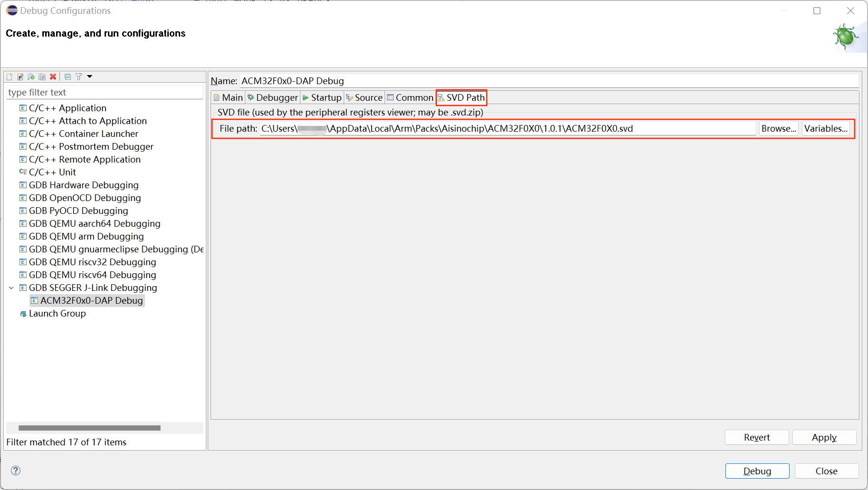This screenshot has width=868, height=490.
Task: Focus the SVD File path field
Action: pyautogui.click(x=507, y=128)
